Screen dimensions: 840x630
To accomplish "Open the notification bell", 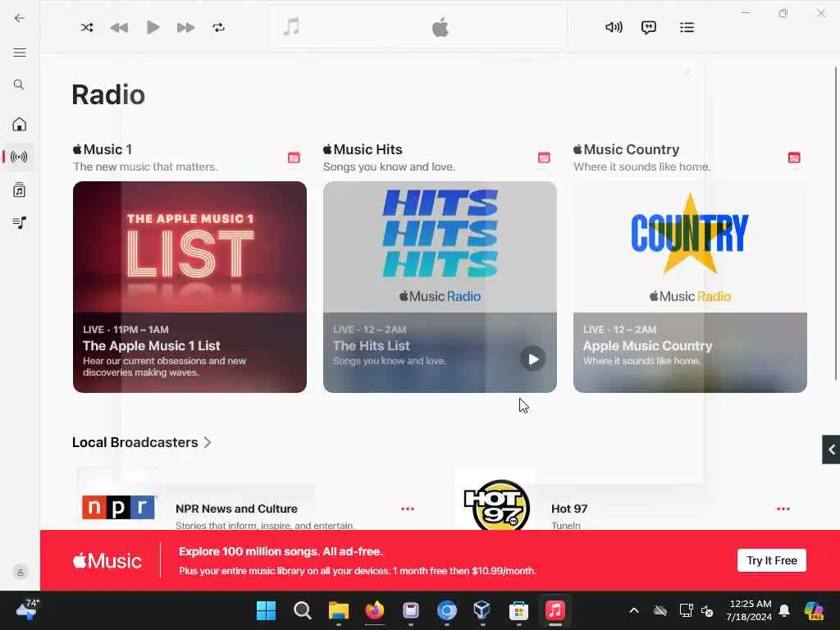I will coord(784,610).
